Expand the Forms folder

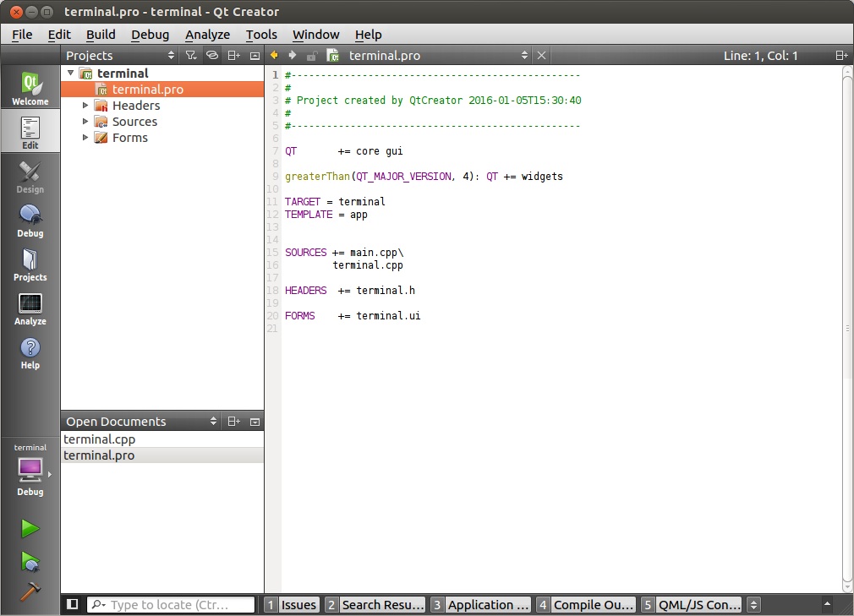tap(85, 137)
